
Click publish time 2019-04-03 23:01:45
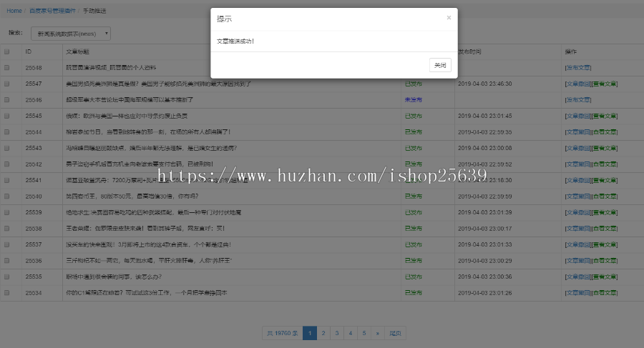485,116
